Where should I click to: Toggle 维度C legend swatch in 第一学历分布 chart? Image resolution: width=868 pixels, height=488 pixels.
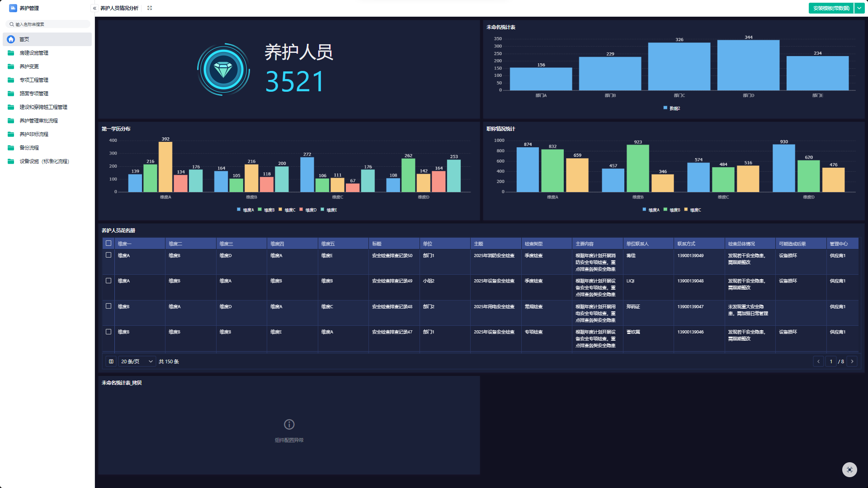click(x=280, y=210)
